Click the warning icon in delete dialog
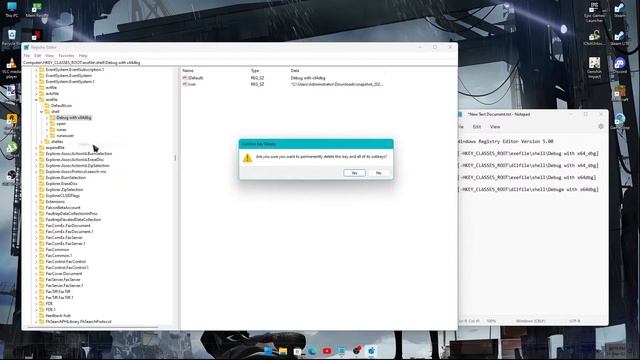This screenshot has width=640, height=360. click(247, 158)
